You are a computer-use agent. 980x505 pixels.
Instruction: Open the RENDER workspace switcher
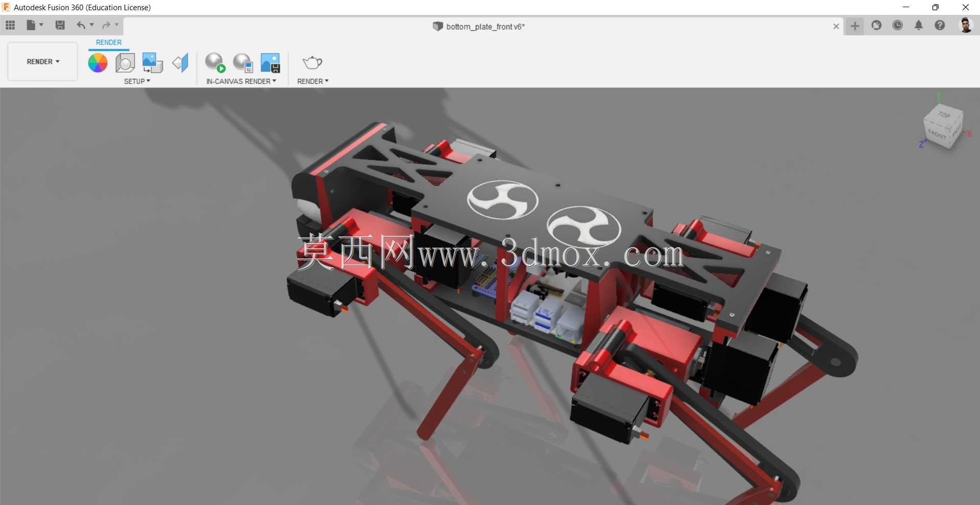tap(42, 61)
